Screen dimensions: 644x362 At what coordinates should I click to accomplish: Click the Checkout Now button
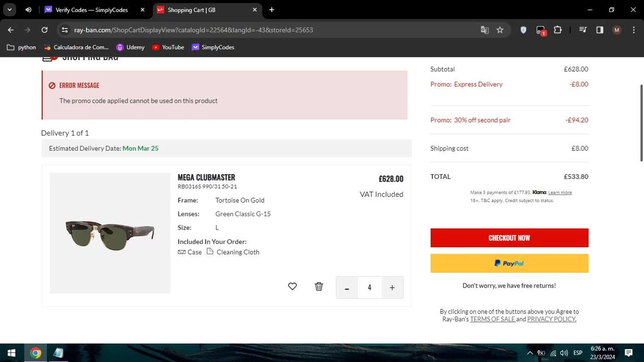(509, 238)
